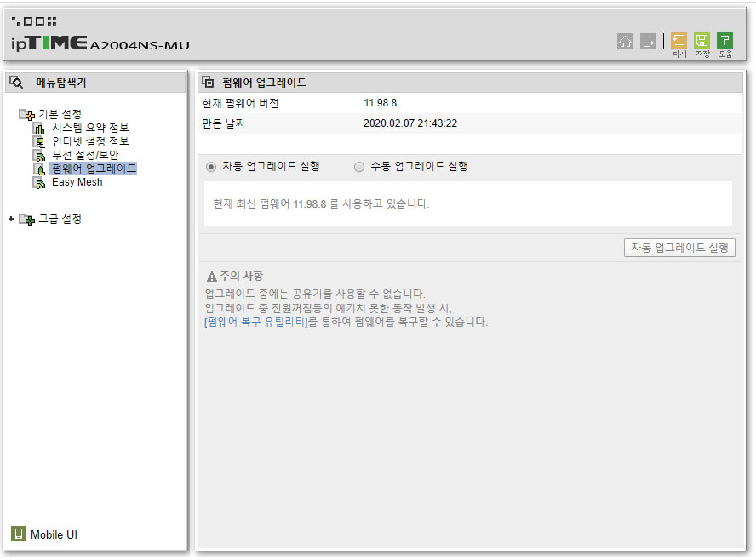The image size is (756, 560).
Task: Select 수동 업그레이드 실행 radio button
Action: pos(358,167)
